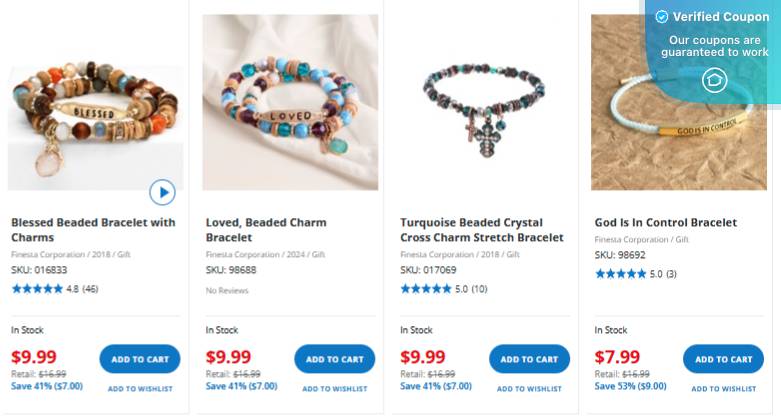The image size is (781, 416).
Task: Add Loved Beaded Charm Bracelet to wishlist
Action: [335, 389]
